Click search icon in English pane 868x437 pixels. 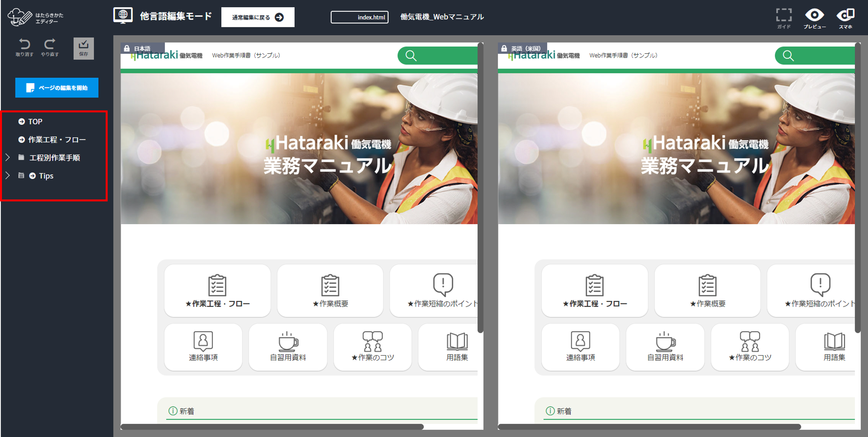pyautogui.click(x=788, y=56)
